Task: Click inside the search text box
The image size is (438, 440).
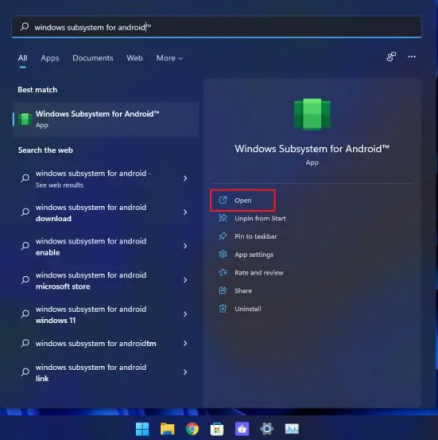Action: pos(217,27)
